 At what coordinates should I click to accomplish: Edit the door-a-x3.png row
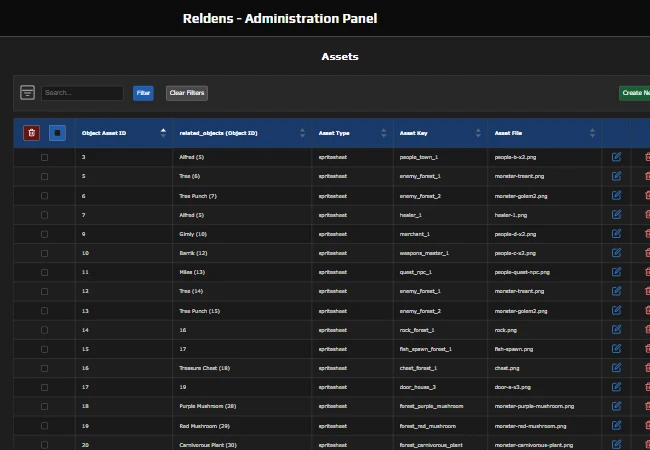pos(616,387)
